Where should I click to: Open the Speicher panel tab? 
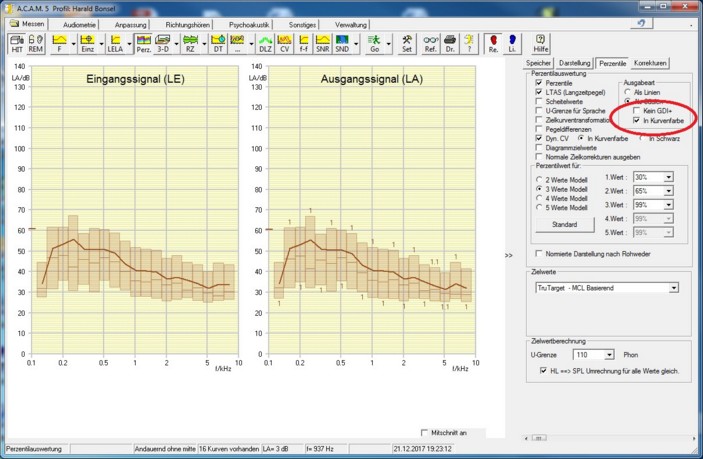538,63
